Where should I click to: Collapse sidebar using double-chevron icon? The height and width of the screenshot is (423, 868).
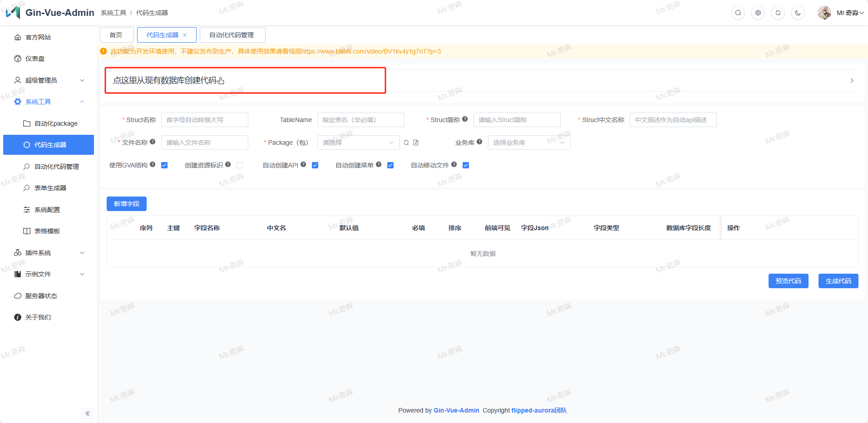(x=88, y=413)
